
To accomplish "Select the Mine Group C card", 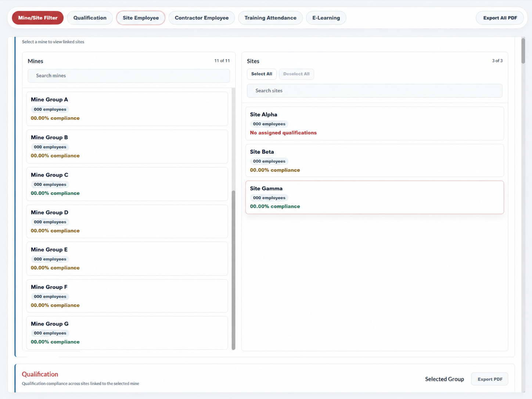I will pyautogui.click(x=127, y=184).
